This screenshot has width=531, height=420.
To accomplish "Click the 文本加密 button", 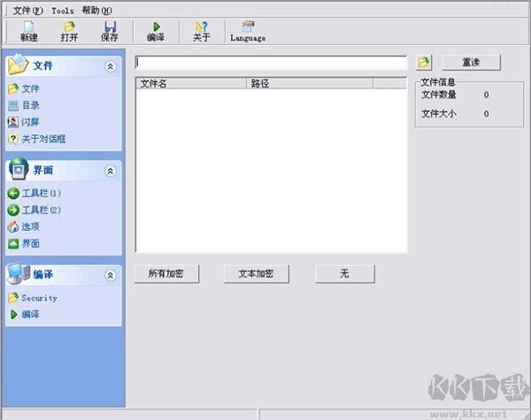I will (x=256, y=273).
